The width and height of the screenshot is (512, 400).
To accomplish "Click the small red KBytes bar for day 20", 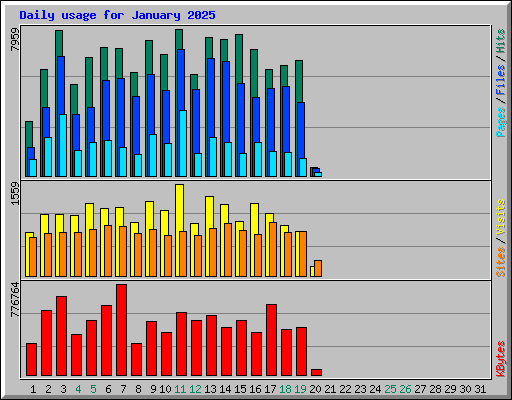I will [x=316, y=372].
